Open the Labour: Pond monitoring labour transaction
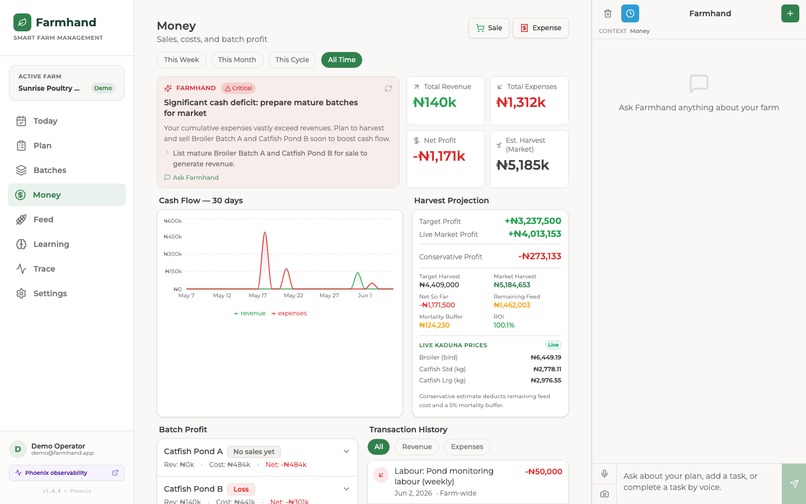This screenshot has height=504, width=806. pos(468,482)
